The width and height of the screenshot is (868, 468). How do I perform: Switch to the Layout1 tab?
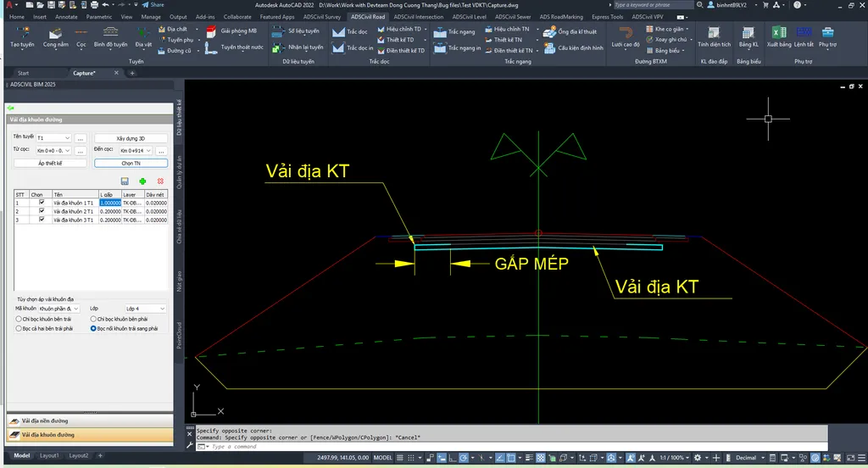[x=49, y=456]
